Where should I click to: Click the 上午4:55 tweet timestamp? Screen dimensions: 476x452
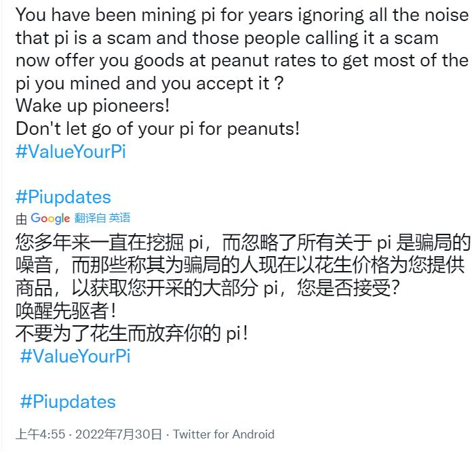41,434
